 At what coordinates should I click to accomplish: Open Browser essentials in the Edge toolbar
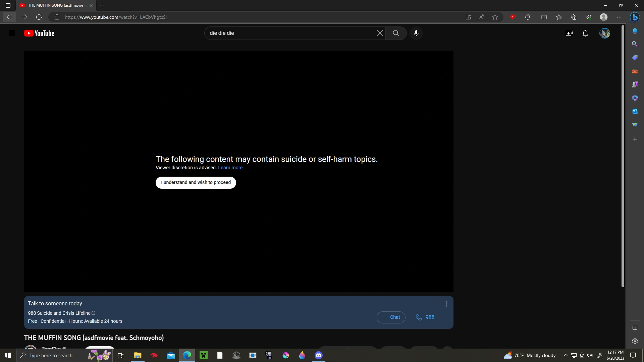588,17
